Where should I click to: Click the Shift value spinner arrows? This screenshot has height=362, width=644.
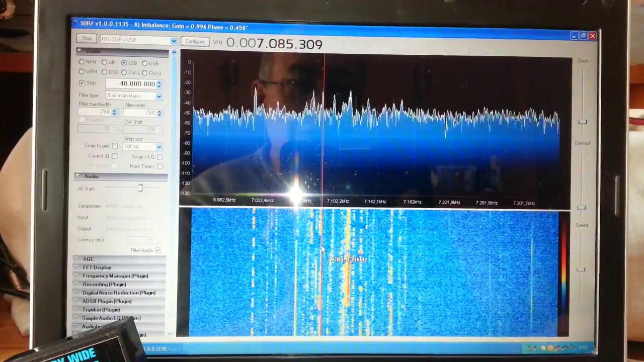[159, 84]
